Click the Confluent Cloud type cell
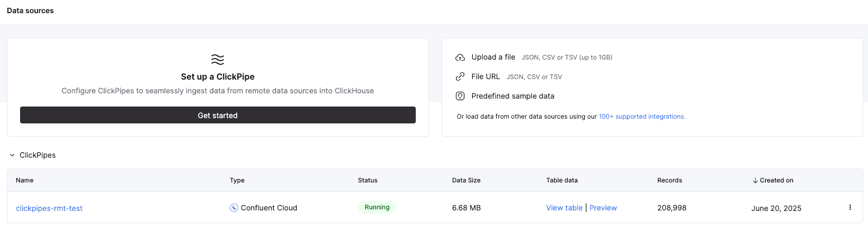868x231 pixels. click(x=269, y=208)
